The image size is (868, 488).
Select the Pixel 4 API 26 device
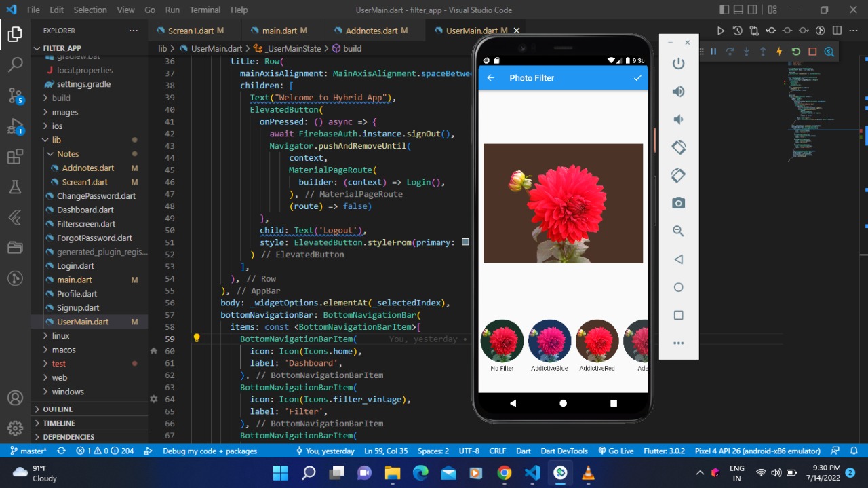coord(757,451)
